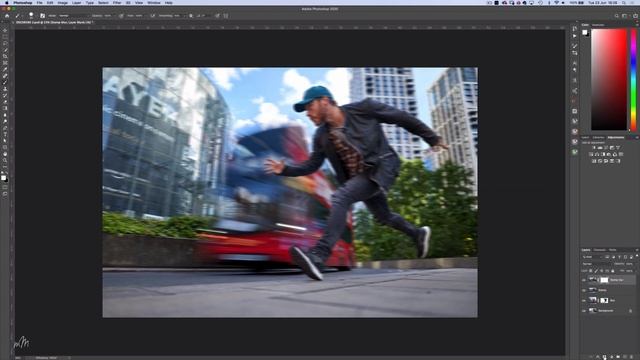The image size is (640, 360).
Task: Add an Invert adjustment
Action: tap(594, 161)
